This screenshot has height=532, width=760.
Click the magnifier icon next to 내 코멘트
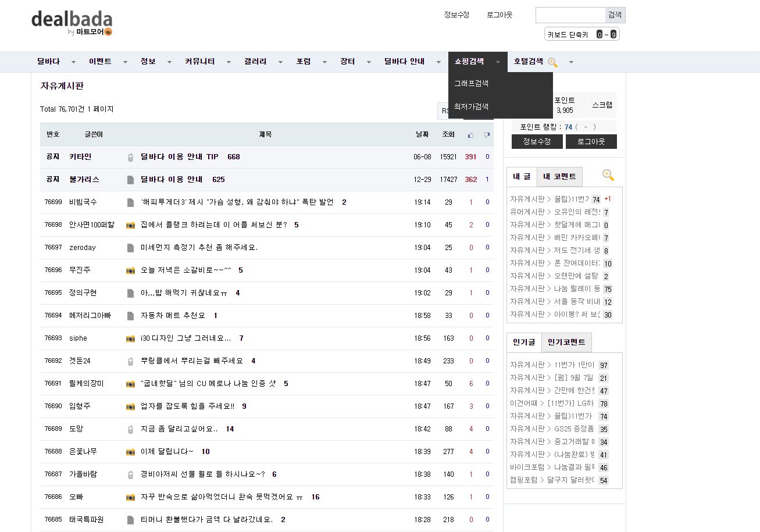click(x=608, y=175)
